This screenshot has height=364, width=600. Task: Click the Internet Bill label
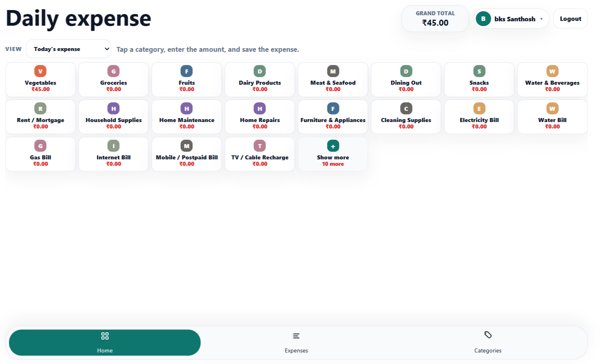113,157
